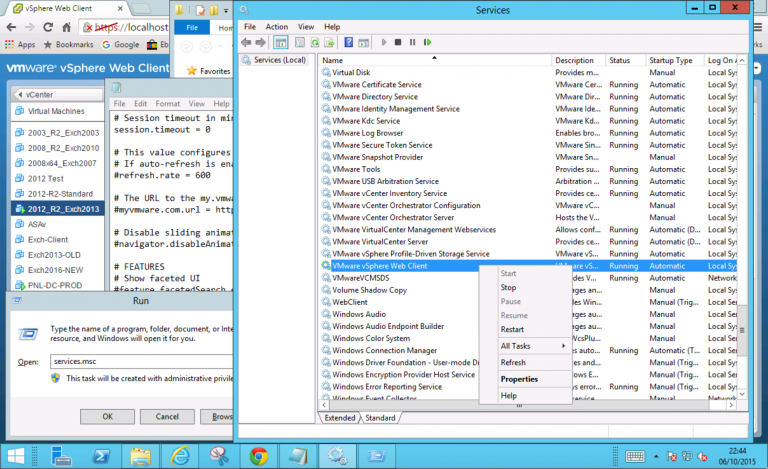
Task: Sort by the Status column header
Action: tap(625, 60)
